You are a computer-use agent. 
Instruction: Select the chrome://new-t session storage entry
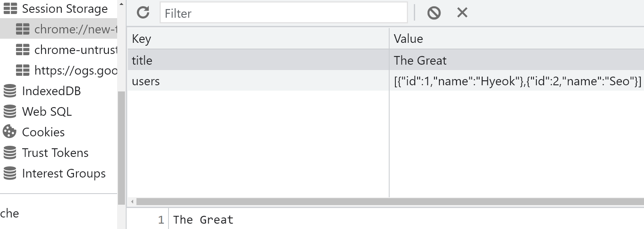coord(58,29)
